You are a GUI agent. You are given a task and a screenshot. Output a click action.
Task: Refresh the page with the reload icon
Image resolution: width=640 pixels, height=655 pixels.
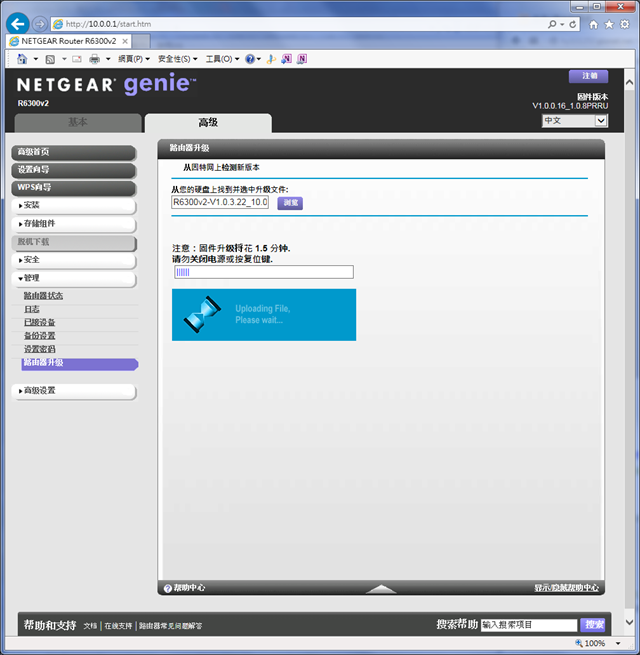(x=573, y=24)
